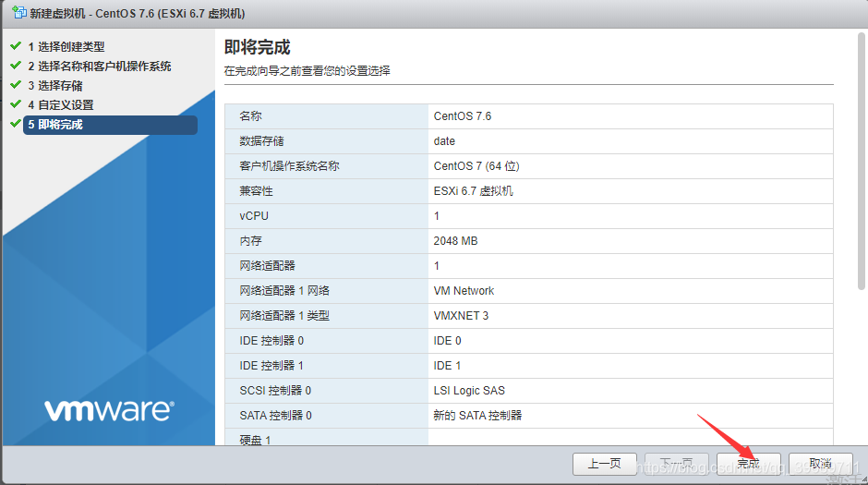The width and height of the screenshot is (868, 485).
Task: Click the 2048 MB value
Action: pyautogui.click(x=455, y=241)
